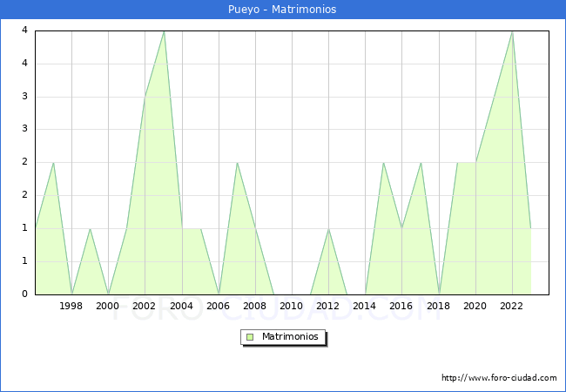Select the 2022 peak data point
Screen dimensions: 566x392
512,31
